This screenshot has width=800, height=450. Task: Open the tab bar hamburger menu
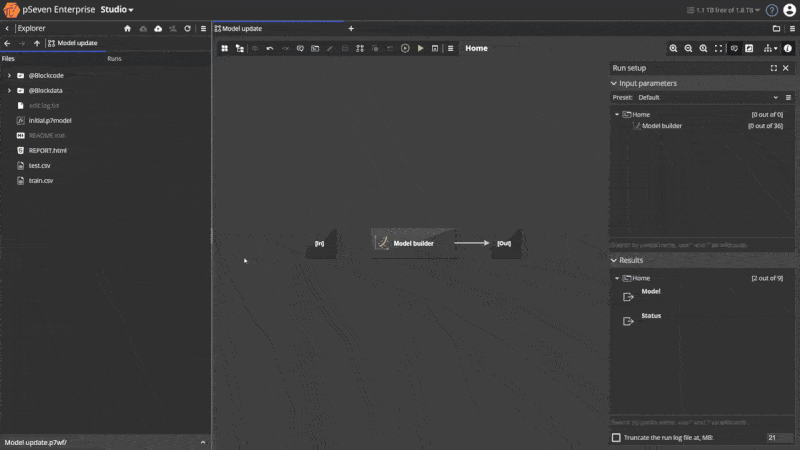792,29
